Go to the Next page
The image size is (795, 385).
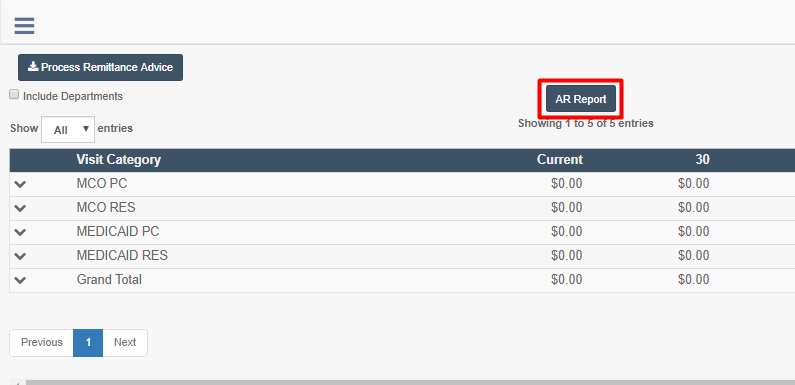[125, 342]
